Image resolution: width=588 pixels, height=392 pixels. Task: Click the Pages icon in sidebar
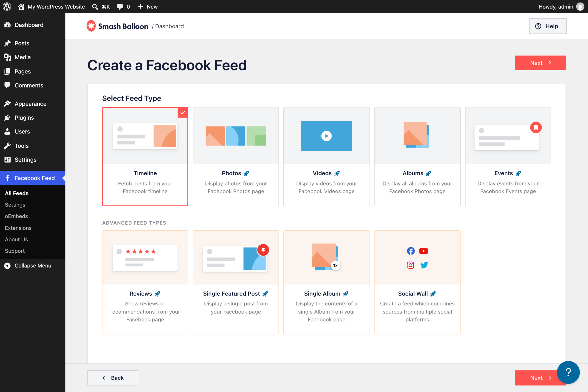(x=7, y=71)
